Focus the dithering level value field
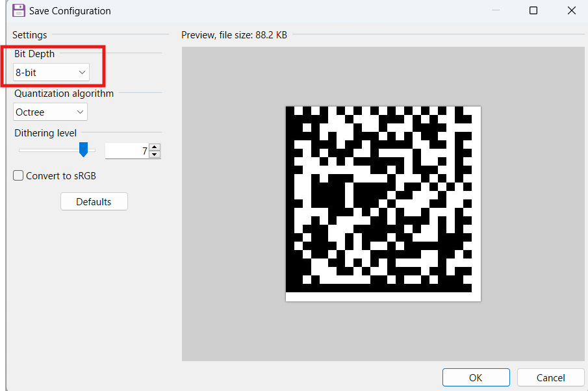 (126, 151)
